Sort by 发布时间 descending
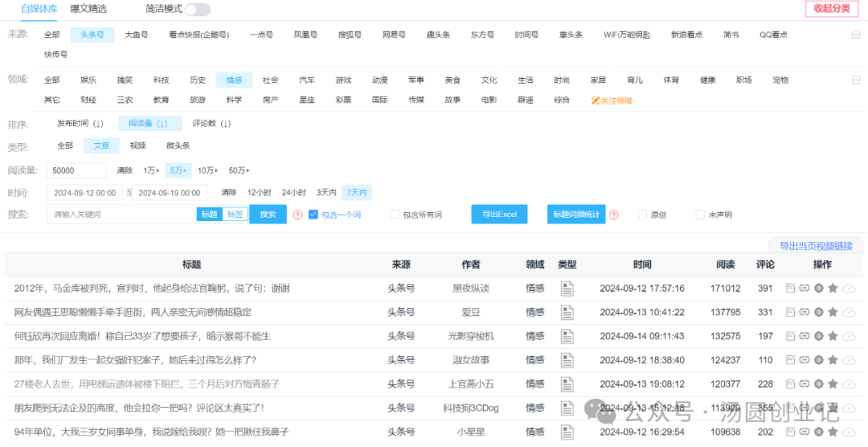Screen dimensions: 868x447 80,124
